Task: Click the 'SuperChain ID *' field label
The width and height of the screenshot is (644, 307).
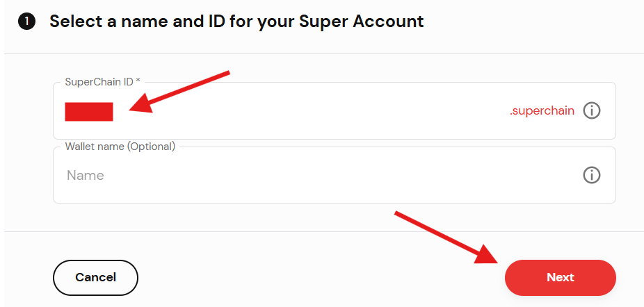Action: [x=103, y=82]
